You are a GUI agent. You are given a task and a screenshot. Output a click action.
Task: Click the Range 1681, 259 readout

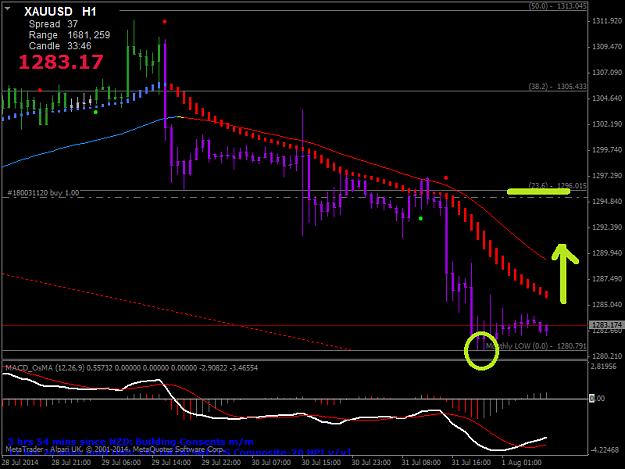pyautogui.click(x=69, y=35)
